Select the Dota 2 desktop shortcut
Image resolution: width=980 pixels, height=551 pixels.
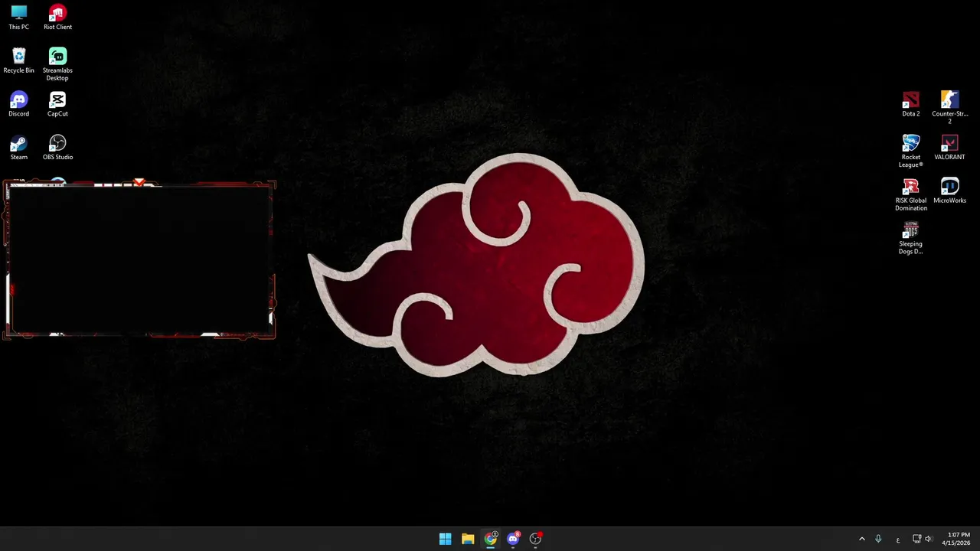pyautogui.click(x=910, y=105)
